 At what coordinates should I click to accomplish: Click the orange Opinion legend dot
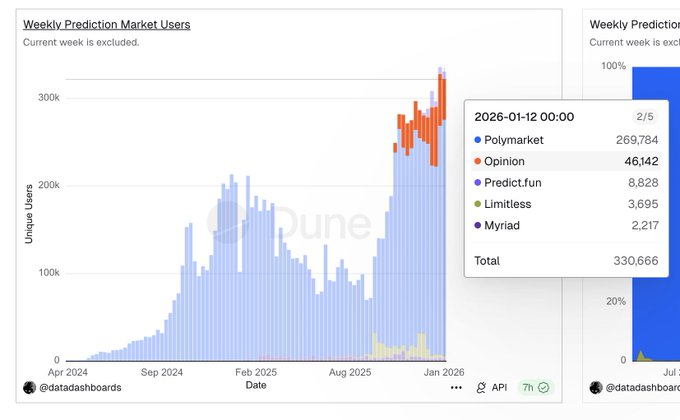point(478,161)
